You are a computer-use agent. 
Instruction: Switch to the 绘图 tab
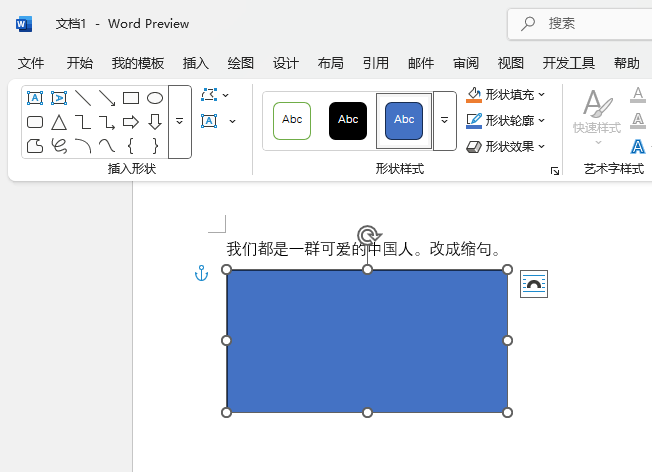[240, 63]
